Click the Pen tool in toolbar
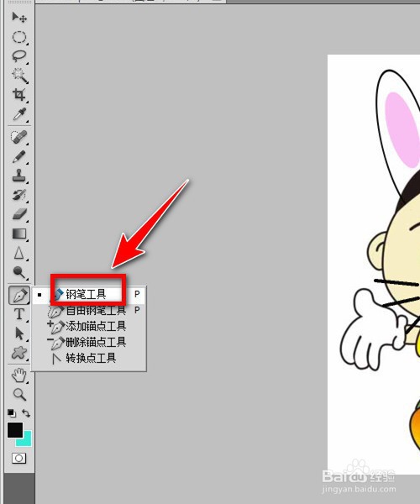 [x=19, y=295]
